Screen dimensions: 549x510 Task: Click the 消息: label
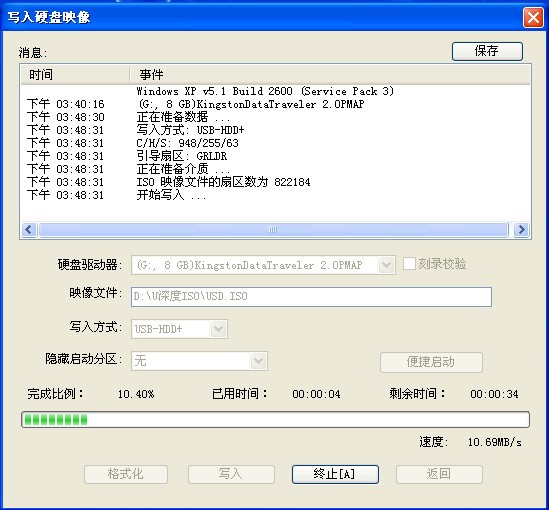33,53
